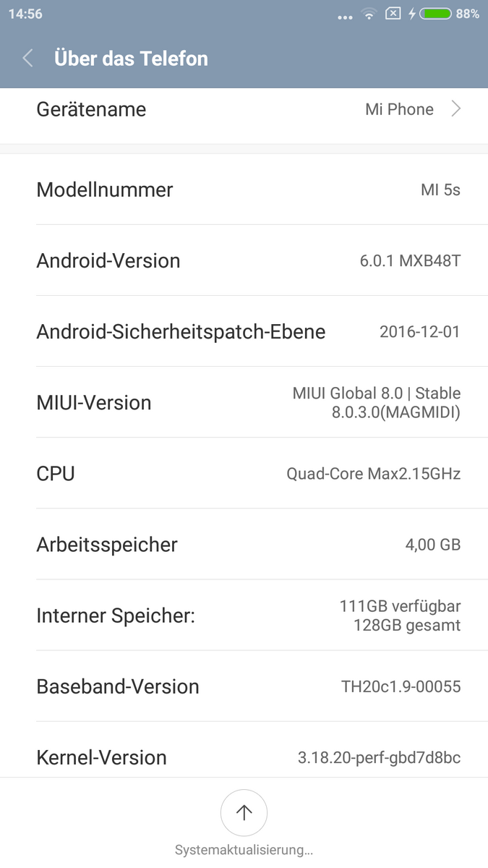Tap the Über das Telefon title
Viewport: 488px width, 868px height.
click(131, 59)
